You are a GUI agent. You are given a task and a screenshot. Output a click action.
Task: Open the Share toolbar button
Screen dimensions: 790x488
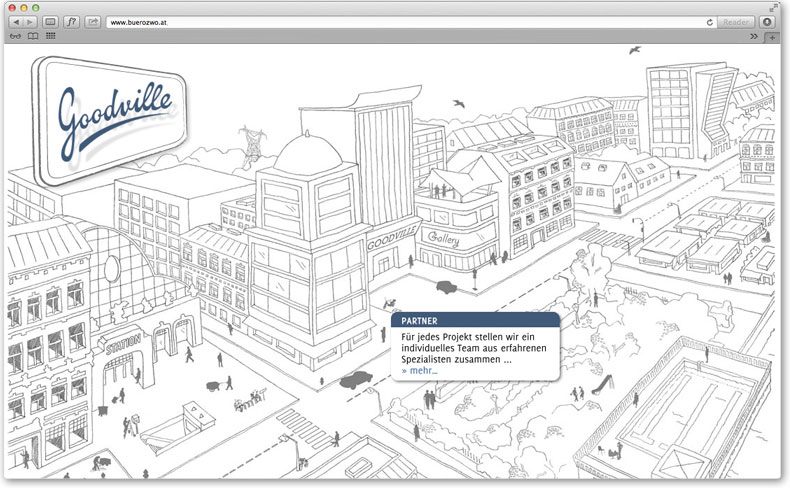(x=93, y=22)
